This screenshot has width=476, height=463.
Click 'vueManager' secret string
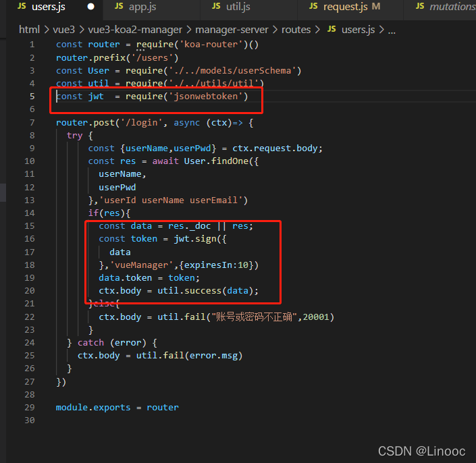click(x=142, y=265)
